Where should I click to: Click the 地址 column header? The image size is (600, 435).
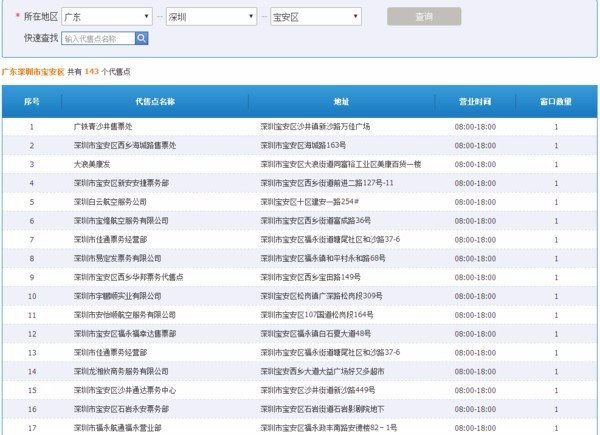341,101
